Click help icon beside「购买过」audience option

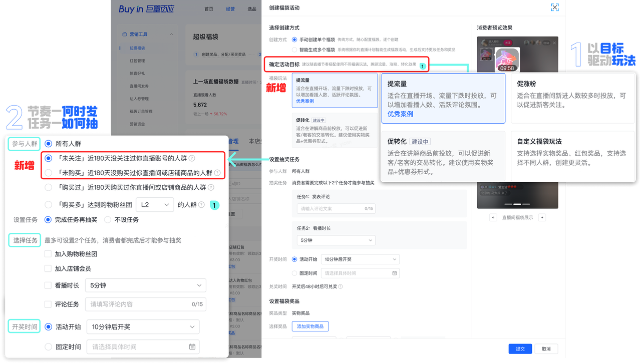(211, 188)
